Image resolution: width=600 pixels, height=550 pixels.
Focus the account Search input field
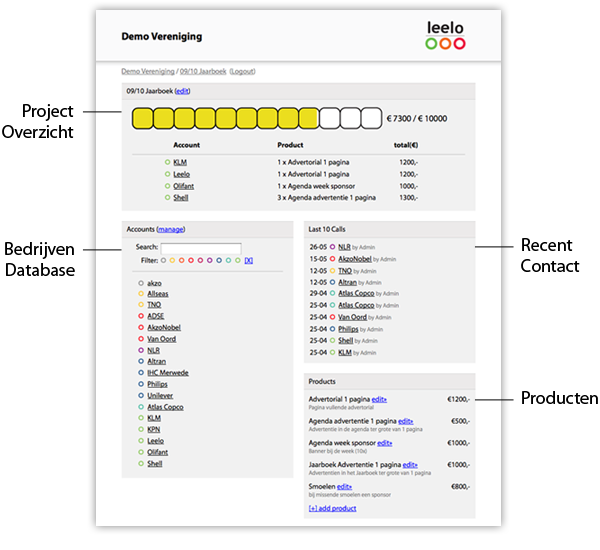[x=201, y=247]
